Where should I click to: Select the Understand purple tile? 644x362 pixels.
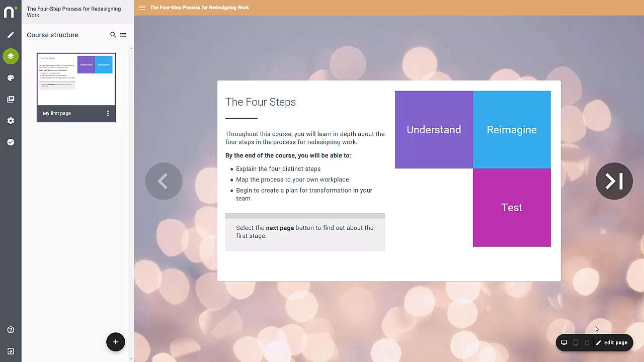click(434, 130)
